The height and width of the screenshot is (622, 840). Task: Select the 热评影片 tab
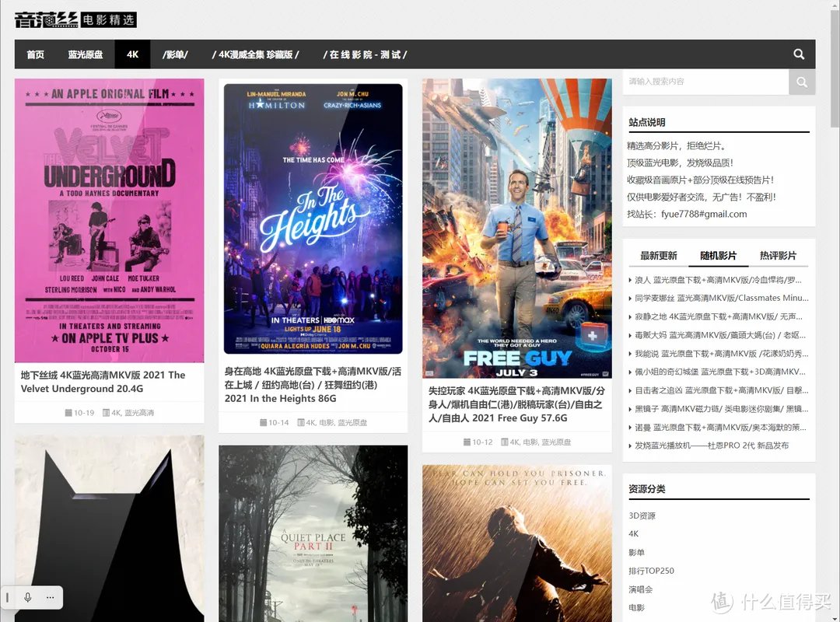pos(778,256)
